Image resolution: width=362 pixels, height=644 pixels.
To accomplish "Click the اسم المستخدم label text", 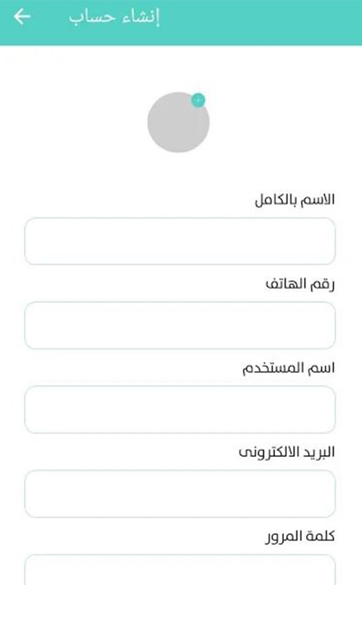I will [x=289, y=368].
